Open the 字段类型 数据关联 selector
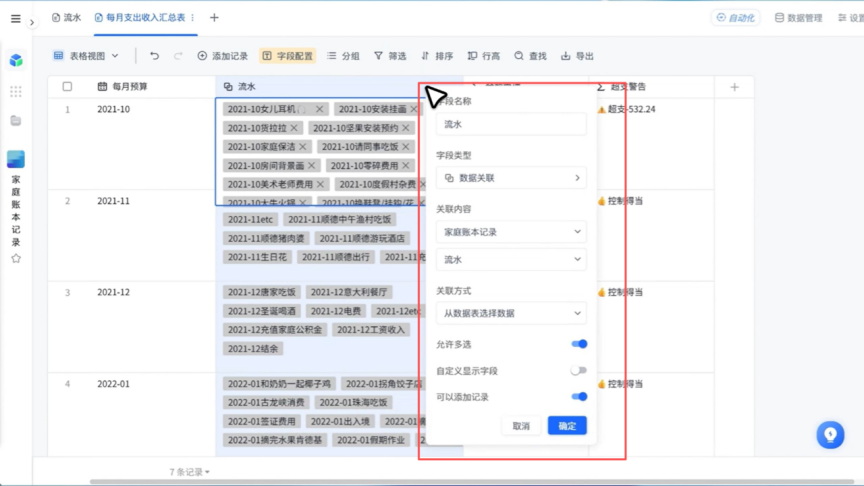 [511, 178]
